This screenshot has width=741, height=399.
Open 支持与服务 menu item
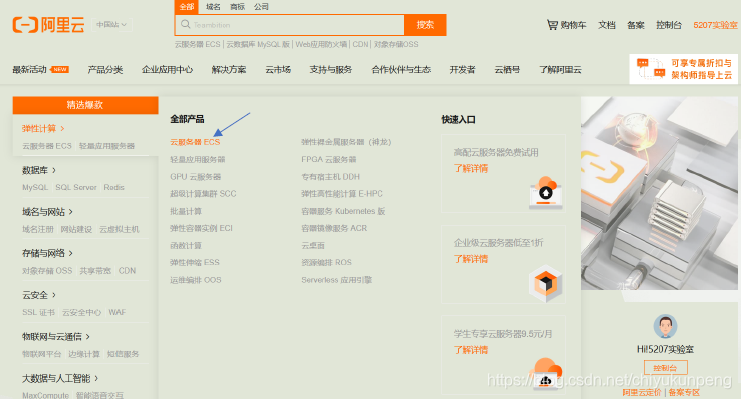(331, 69)
